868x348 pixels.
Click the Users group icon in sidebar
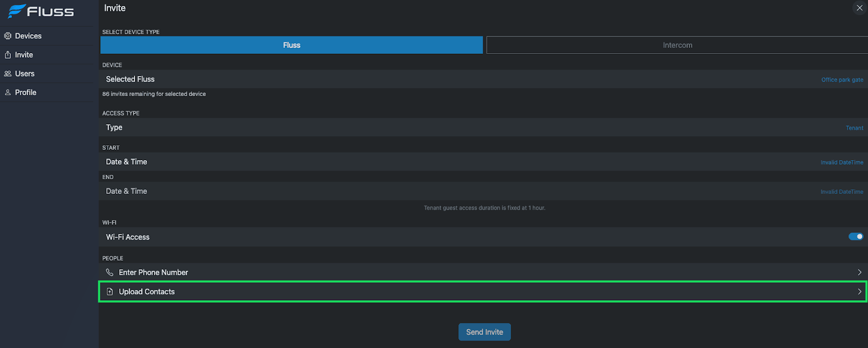click(8, 74)
